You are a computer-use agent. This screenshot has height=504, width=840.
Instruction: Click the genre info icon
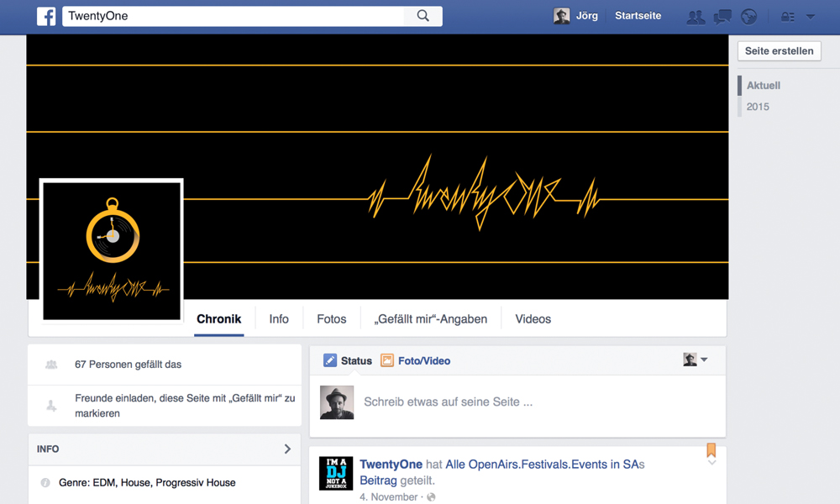(x=45, y=482)
